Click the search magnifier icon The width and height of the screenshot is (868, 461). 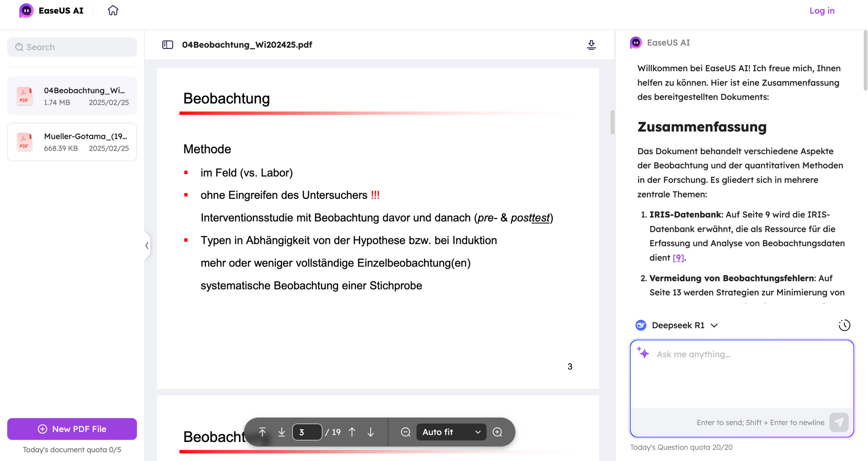click(x=19, y=47)
